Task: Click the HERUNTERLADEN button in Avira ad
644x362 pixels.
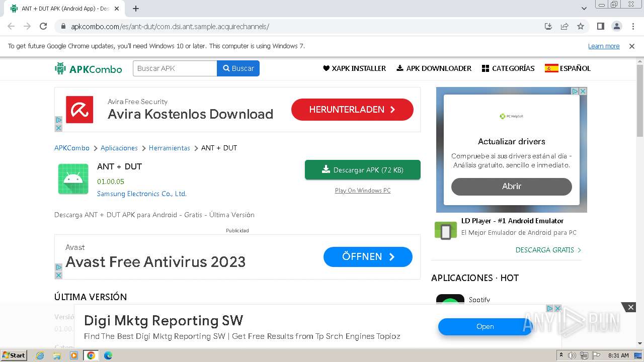Action: coord(352,110)
